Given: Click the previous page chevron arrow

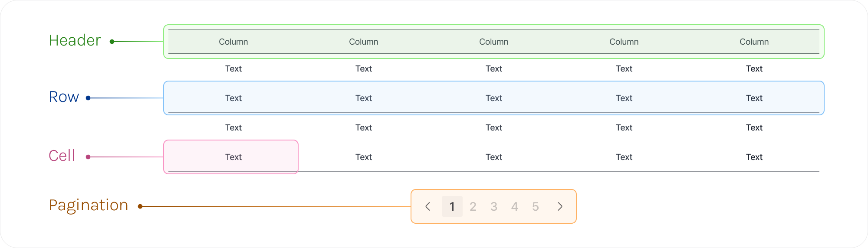Looking at the screenshot, I should point(428,206).
